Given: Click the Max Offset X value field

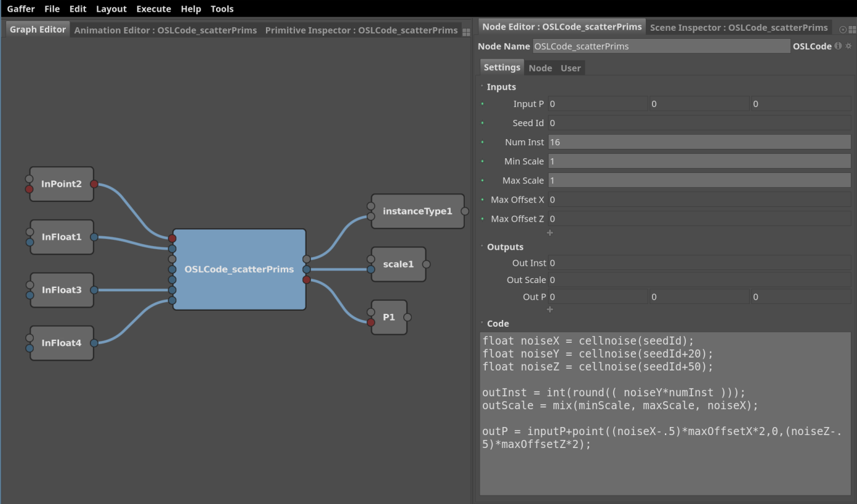Looking at the screenshot, I should 699,199.
